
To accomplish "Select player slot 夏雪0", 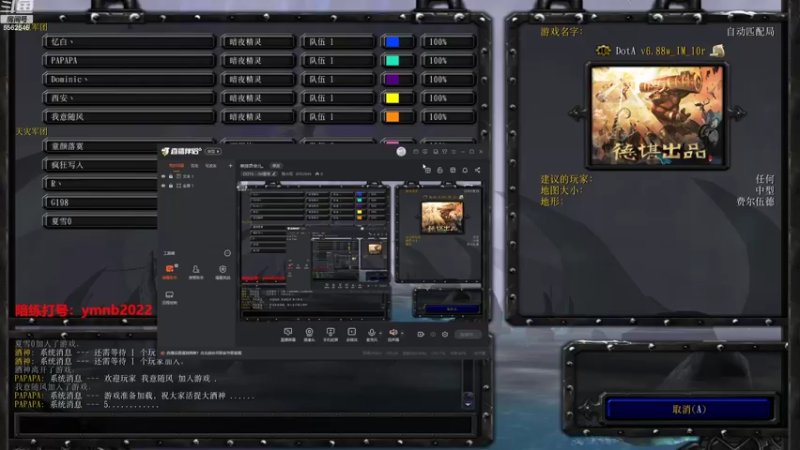I will click(100, 221).
